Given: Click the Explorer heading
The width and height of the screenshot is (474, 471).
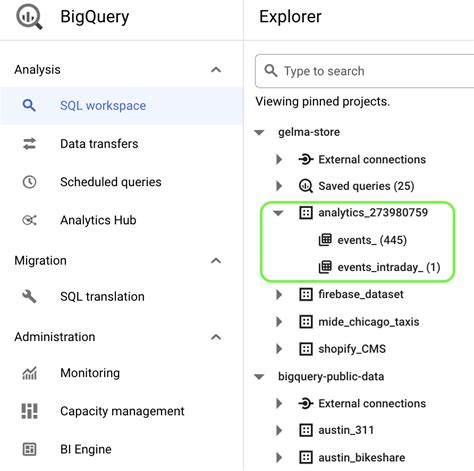Looking at the screenshot, I should coord(290,17).
